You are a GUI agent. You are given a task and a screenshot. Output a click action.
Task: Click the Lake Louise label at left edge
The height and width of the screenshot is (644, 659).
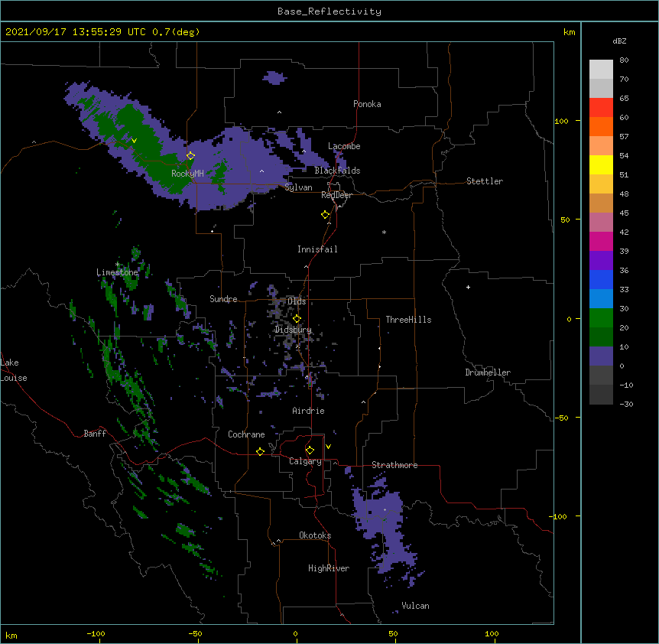(14, 370)
